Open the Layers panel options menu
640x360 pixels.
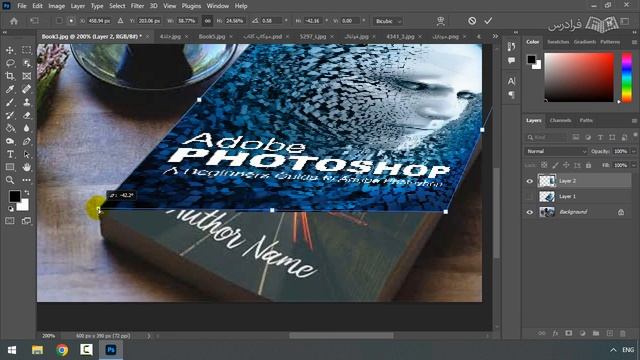pos(634,121)
